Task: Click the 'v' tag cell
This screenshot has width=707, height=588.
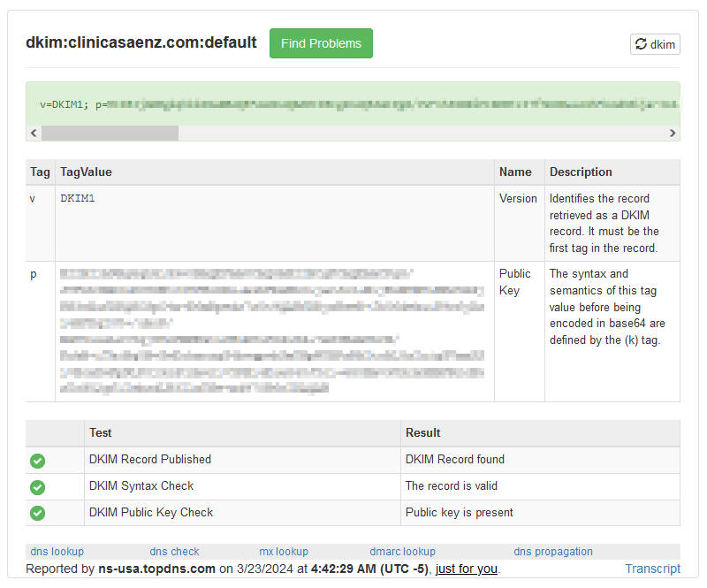Action: pyautogui.click(x=40, y=224)
